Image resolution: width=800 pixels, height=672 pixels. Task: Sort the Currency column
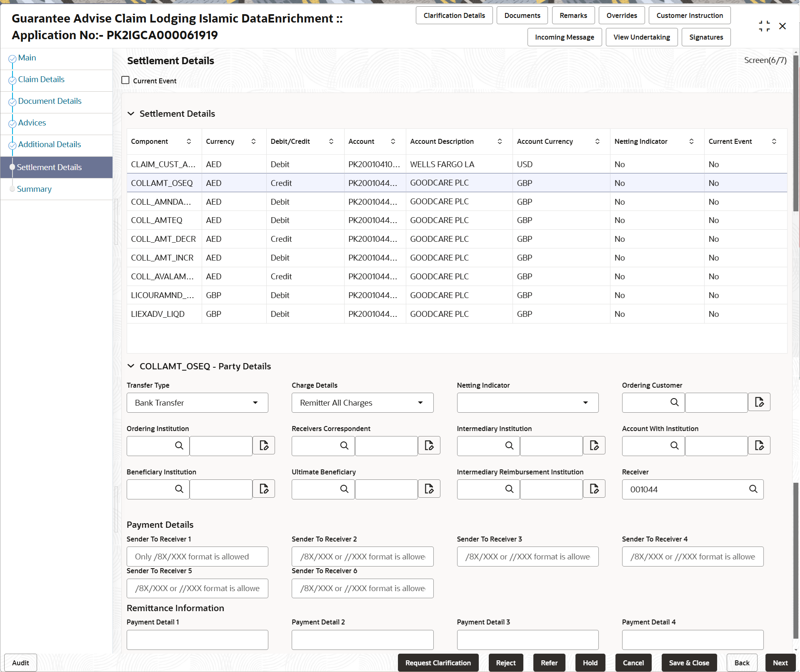coord(253,141)
